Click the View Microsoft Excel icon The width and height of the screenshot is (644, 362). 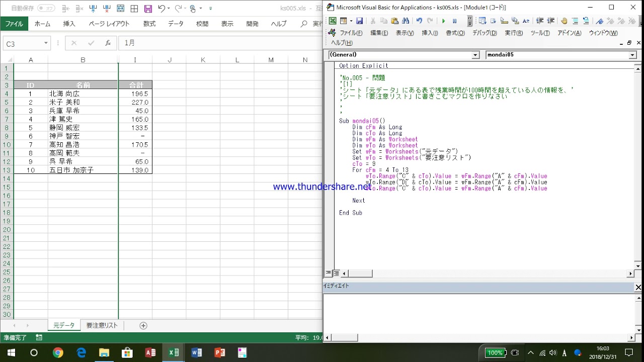333,21
